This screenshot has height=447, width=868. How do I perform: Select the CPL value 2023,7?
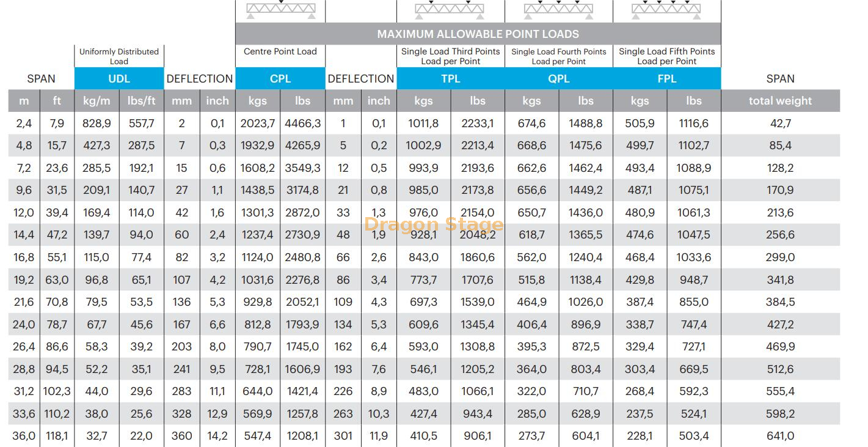pos(258,124)
